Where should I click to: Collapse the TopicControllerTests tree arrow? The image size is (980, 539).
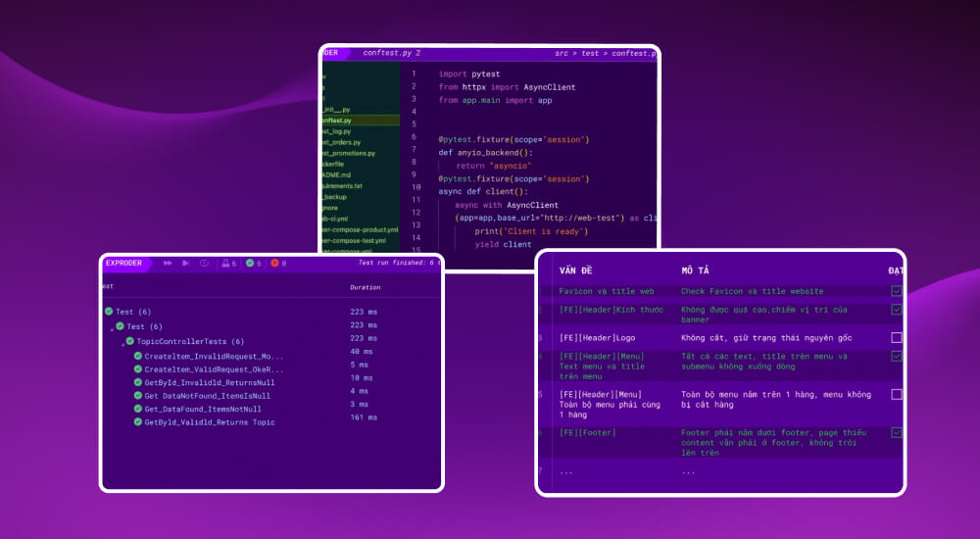point(122,345)
